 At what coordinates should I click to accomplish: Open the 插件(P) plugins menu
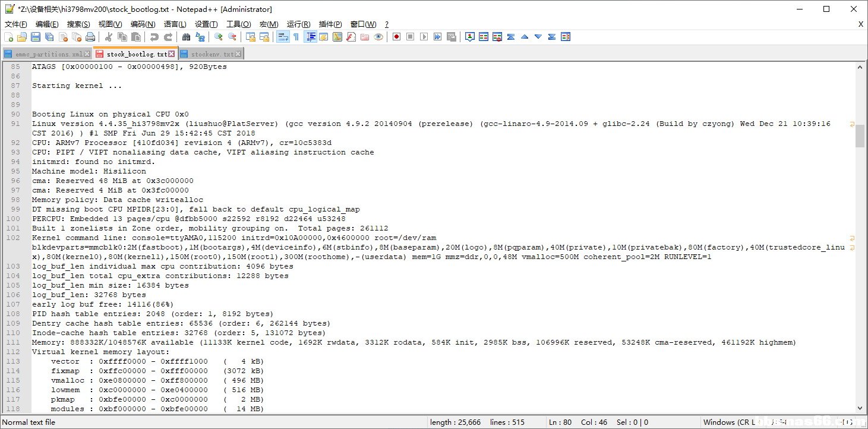point(330,24)
